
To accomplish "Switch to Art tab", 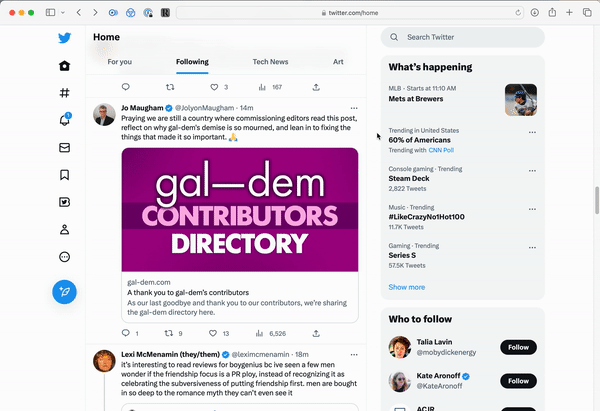I will [x=338, y=62].
